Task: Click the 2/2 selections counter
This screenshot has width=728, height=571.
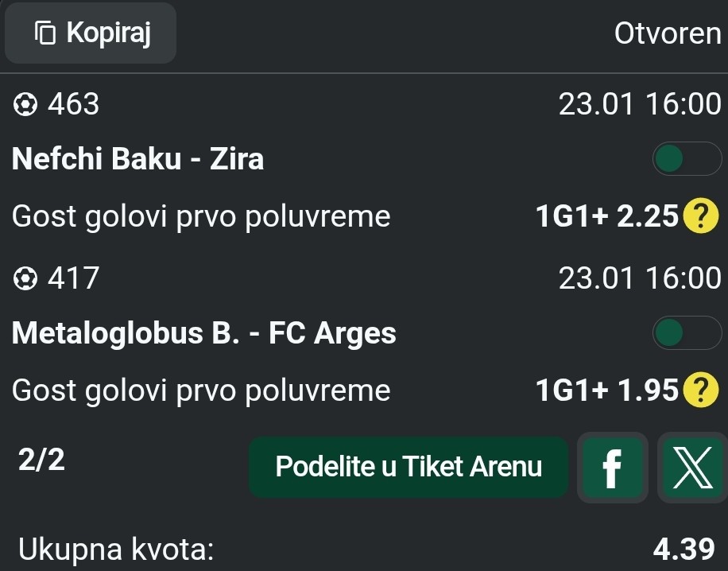Action: click(x=41, y=460)
